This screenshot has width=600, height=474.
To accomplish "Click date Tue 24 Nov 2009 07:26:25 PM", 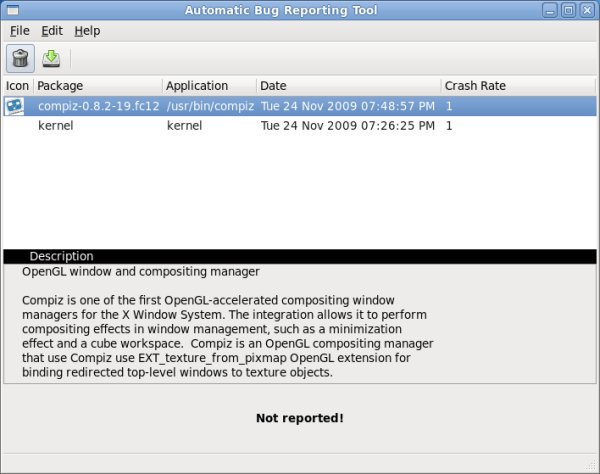I will pos(348,126).
